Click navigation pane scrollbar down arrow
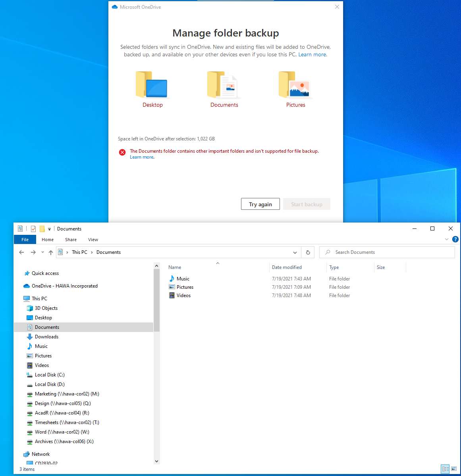Image resolution: width=461 pixels, height=476 pixels. tap(156, 461)
